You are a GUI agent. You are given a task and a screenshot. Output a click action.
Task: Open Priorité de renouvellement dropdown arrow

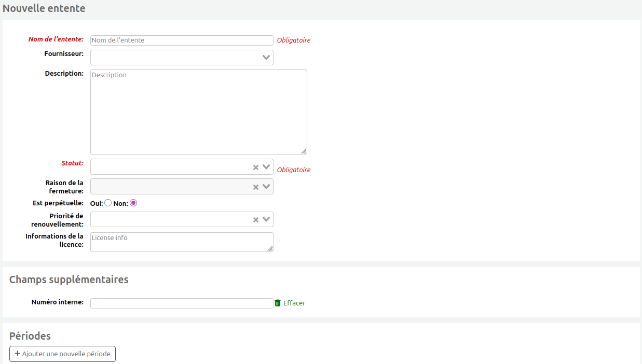pyautogui.click(x=266, y=219)
